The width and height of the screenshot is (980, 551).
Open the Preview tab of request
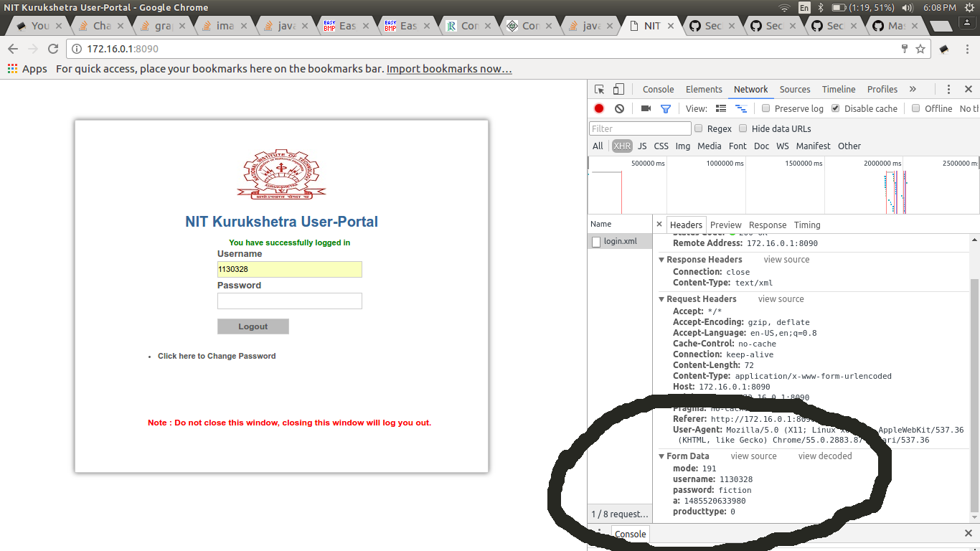pos(726,225)
